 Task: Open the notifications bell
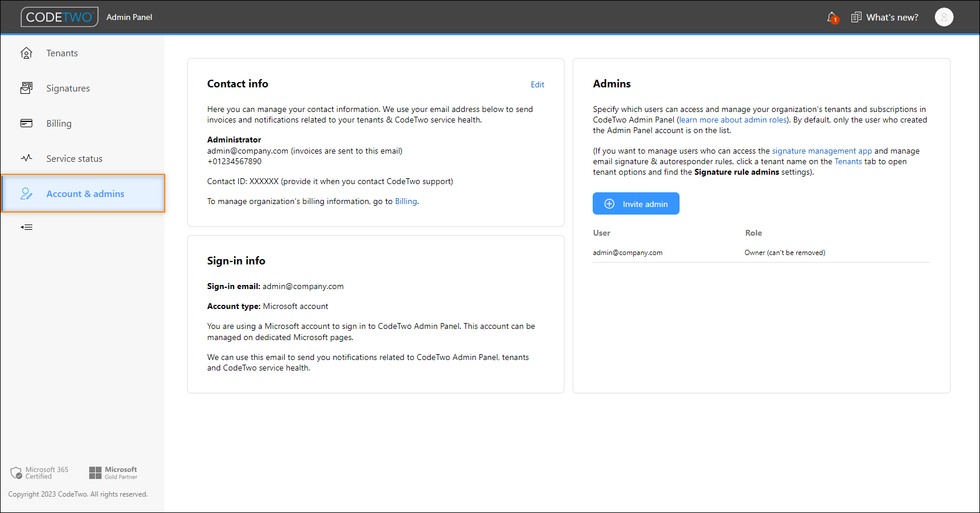tap(832, 18)
